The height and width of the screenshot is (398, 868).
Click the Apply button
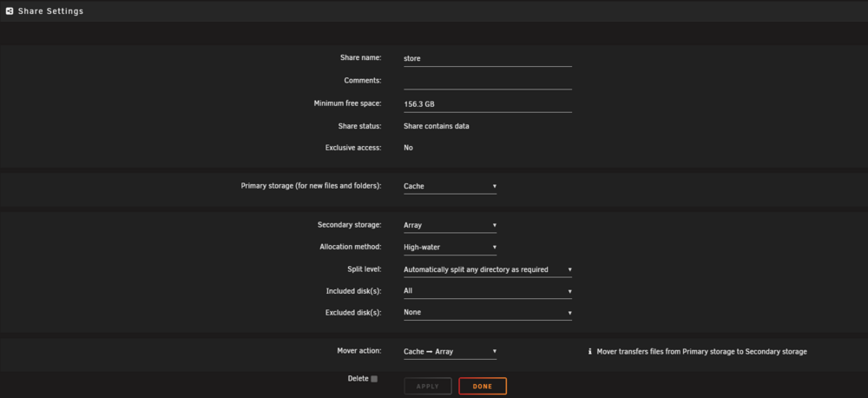(428, 387)
